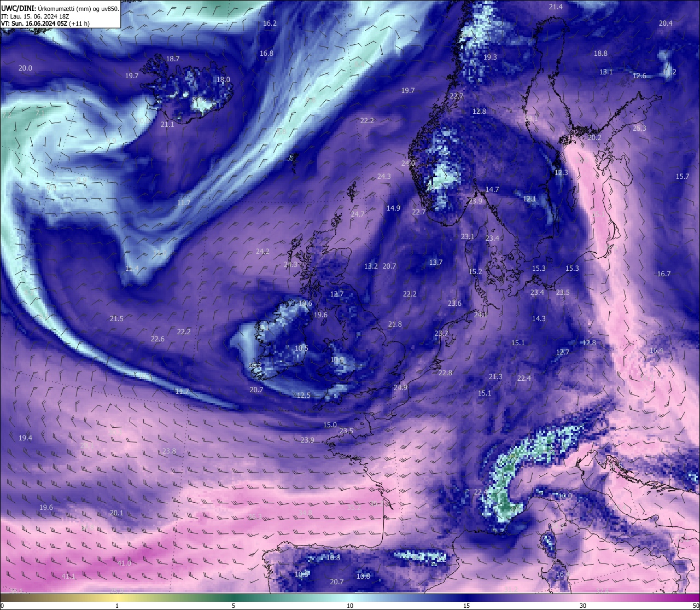Image resolution: width=700 pixels, height=610 pixels.
Task: Click the 13.7 value label
Action: tap(435, 263)
